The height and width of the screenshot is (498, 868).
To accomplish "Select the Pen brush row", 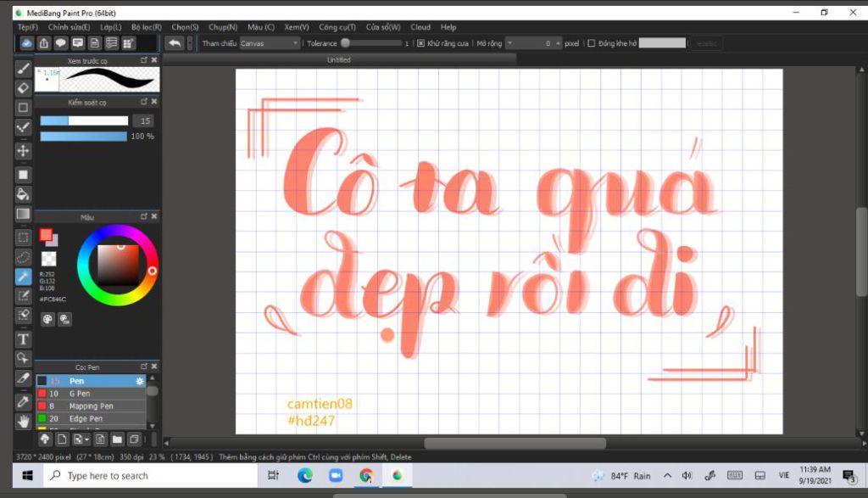I will [x=92, y=381].
